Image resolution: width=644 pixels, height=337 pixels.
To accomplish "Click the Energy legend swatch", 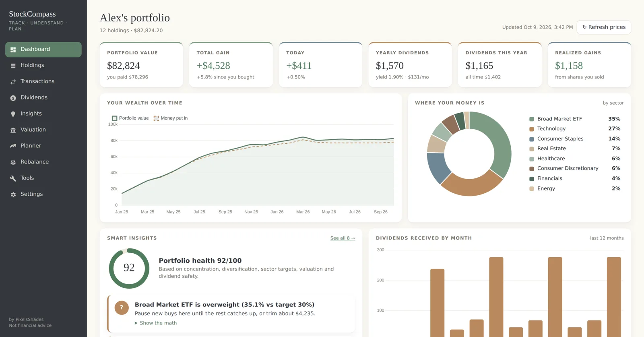I will click(x=532, y=189).
